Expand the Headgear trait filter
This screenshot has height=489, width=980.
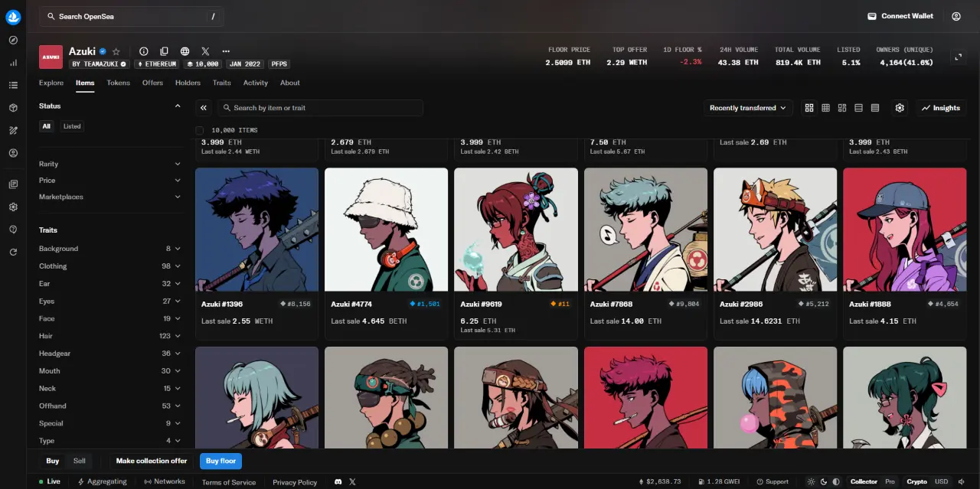coord(109,354)
